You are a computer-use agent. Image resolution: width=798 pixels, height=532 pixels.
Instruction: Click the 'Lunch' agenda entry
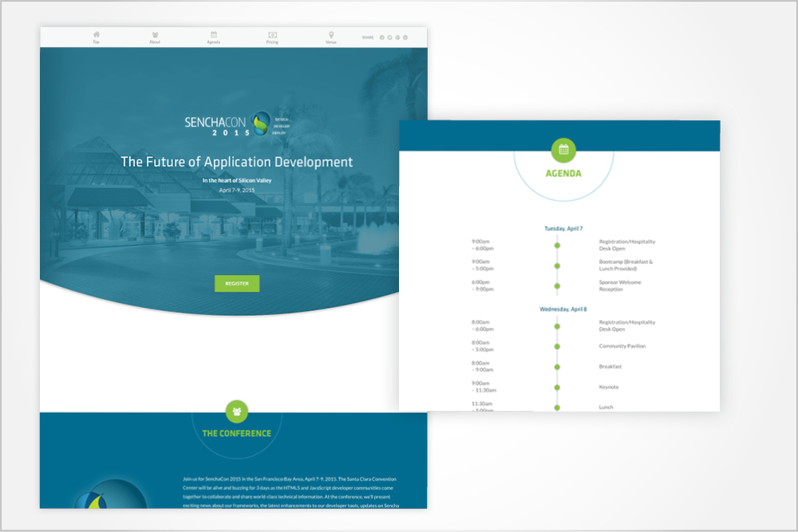[x=606, y=407]
